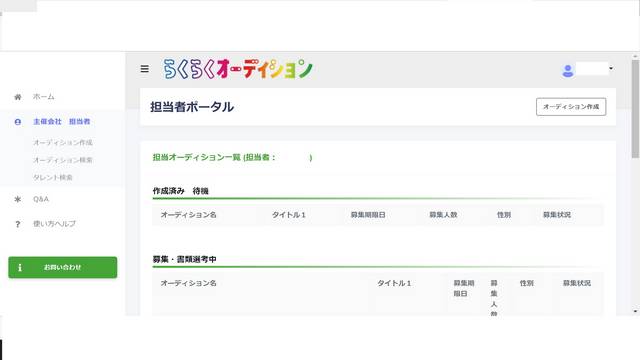The height and width of the screenshot is (360, 640).
Task: Open オーディション作成 in the sidebar
Action: coord(62,142)
